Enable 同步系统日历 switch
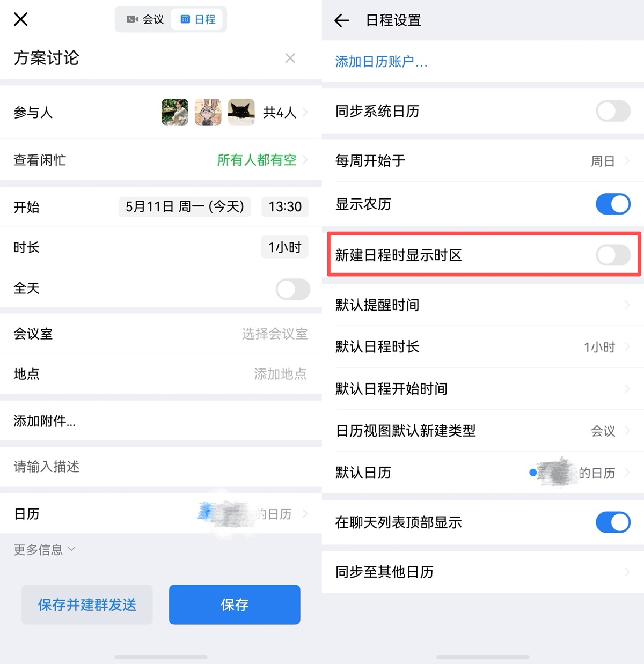644x664 pixels. (x=613, y=111)
